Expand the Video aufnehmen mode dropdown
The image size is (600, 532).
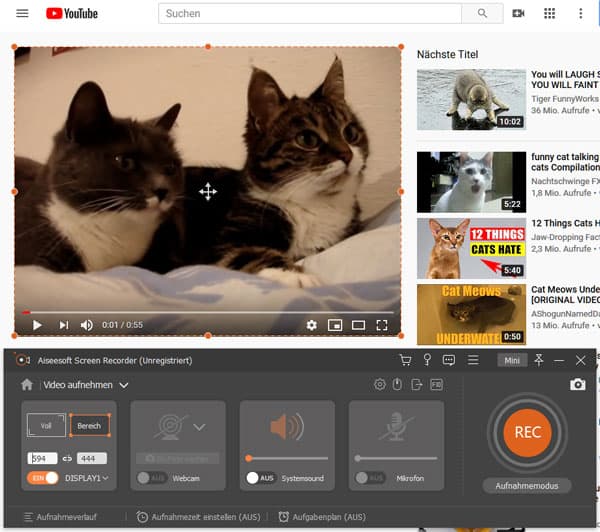click(x=124, y=385)
